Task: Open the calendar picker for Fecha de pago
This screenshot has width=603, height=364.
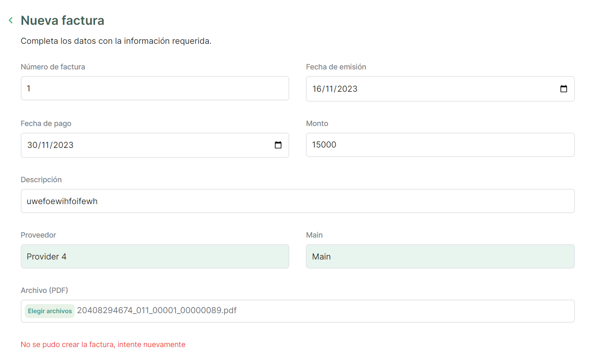Action: [278, 145]
